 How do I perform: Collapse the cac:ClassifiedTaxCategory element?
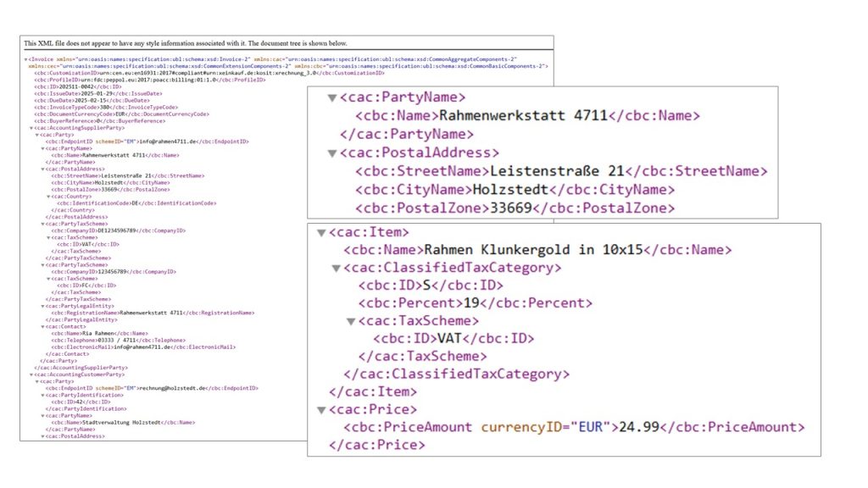[337, 268]
